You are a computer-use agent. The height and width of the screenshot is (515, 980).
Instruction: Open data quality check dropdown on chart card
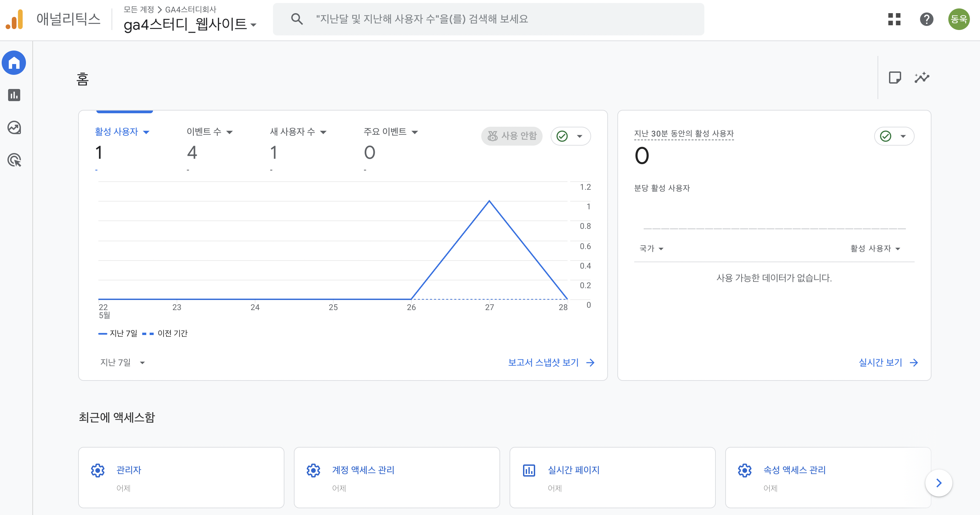pos(570,136)
